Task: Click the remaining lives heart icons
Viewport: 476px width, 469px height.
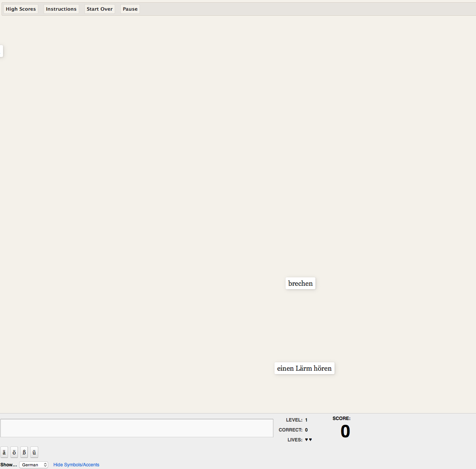Action: pyautogui.click(x=308, y=440)
